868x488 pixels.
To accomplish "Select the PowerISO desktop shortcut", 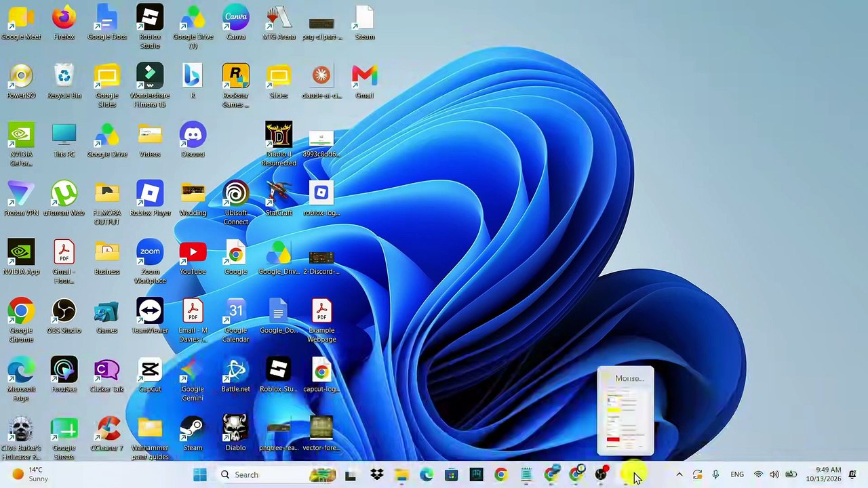I will [21, 82].
